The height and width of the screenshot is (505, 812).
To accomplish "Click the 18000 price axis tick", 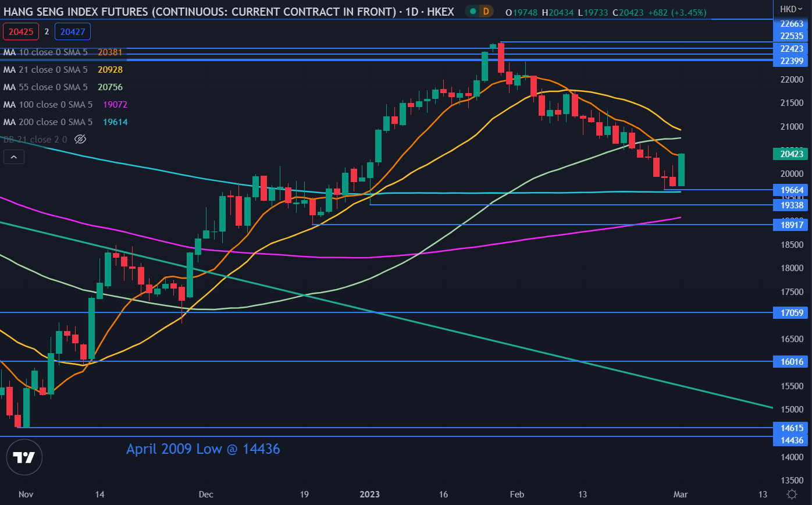I will [792, 268].
